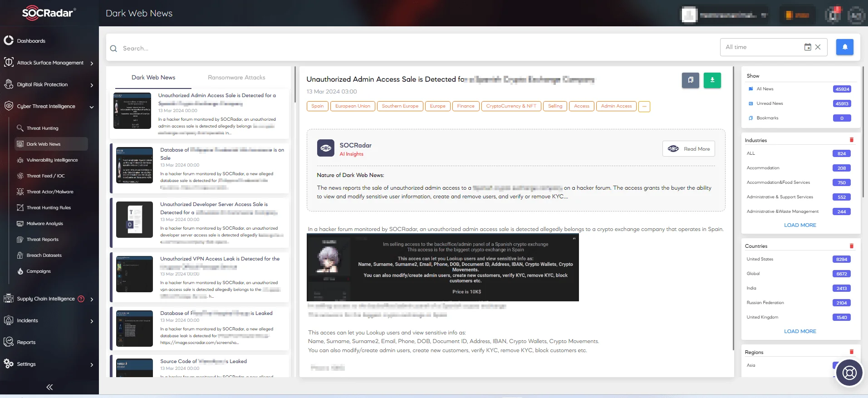Click the Attack Surface Management icon
The width and height of the screenshot is (868, 398).
(x=9, y=62)
